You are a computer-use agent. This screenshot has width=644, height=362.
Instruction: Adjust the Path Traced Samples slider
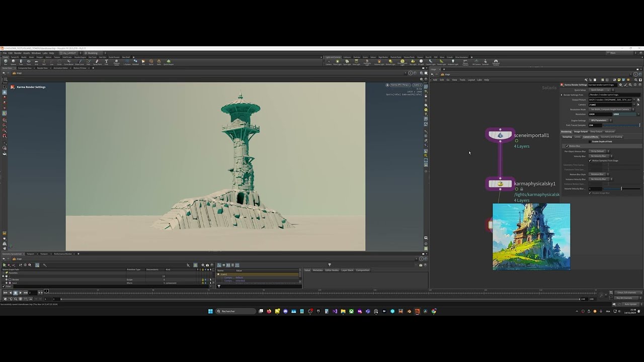[621, 125]
